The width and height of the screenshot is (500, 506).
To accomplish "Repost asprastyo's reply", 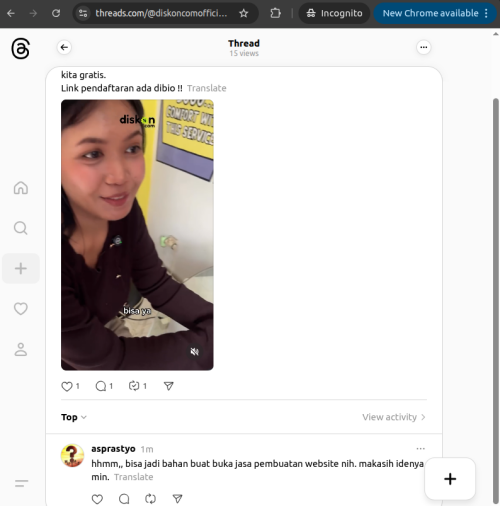I will 151,499.
